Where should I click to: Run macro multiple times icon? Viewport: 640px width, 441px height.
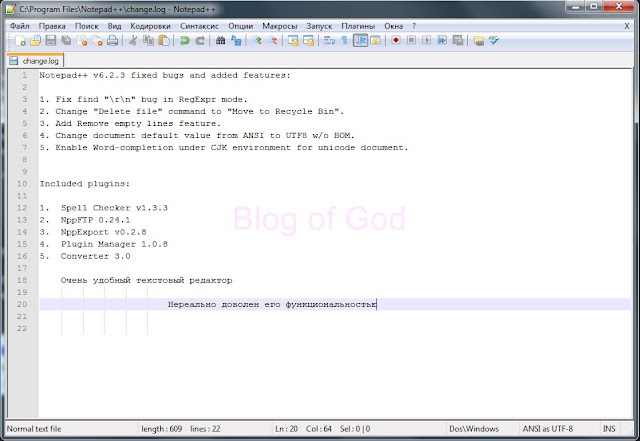point(442,40)
